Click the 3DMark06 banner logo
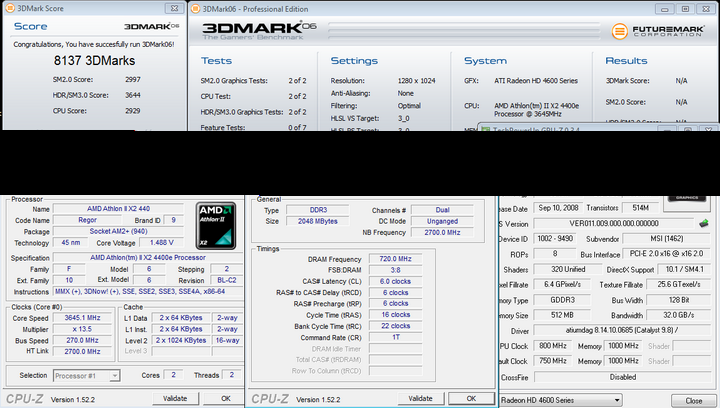Screen dimensions: 720x408 [x=259, y=30]
